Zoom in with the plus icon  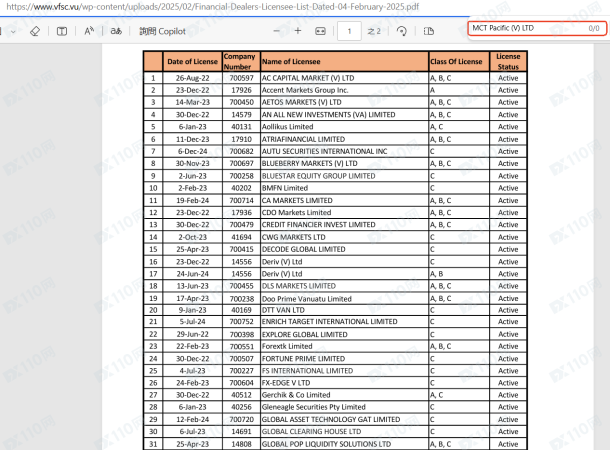pyautogui.click(x=298, y=31)
